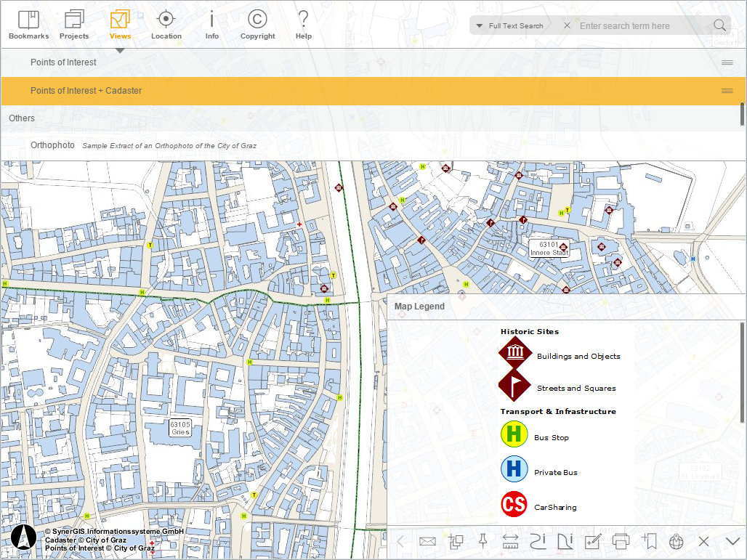The image size is (747, 560).
Task: Select the Orthophoto view
Action: point(52,145)
